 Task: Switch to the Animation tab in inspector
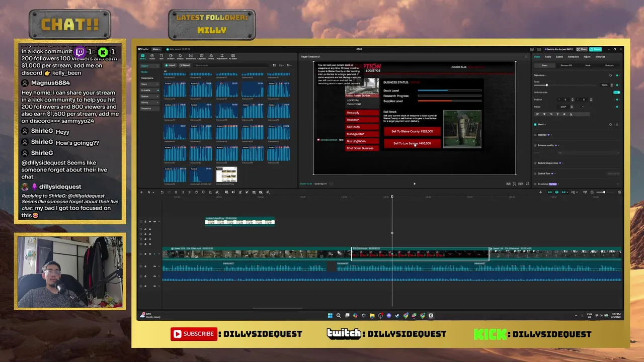pyautogui.click(x=573, y=57)
